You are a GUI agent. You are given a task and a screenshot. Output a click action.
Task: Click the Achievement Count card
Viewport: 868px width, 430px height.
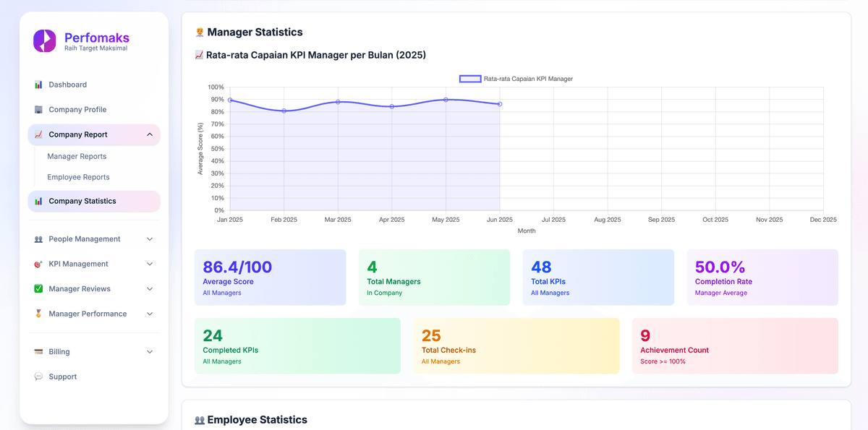(734, 346)
